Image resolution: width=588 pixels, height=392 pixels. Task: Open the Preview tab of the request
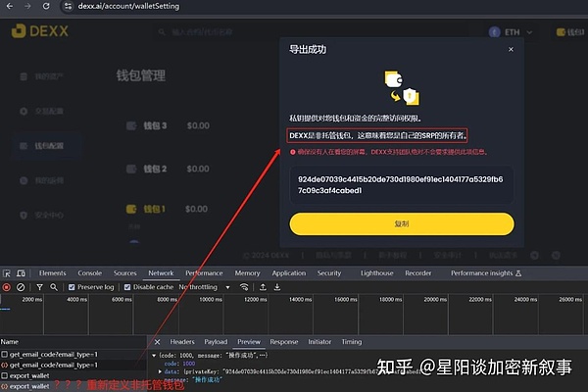point(249,342)
